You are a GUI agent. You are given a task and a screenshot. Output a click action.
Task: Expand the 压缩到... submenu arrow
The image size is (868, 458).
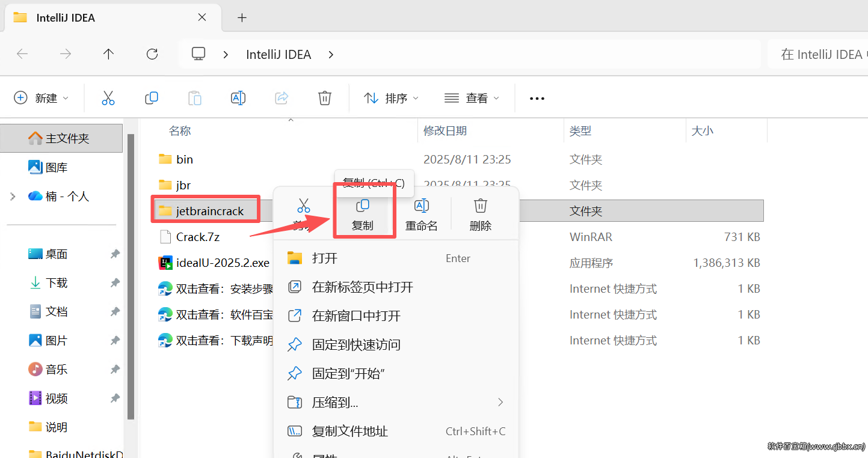[500, 402]
